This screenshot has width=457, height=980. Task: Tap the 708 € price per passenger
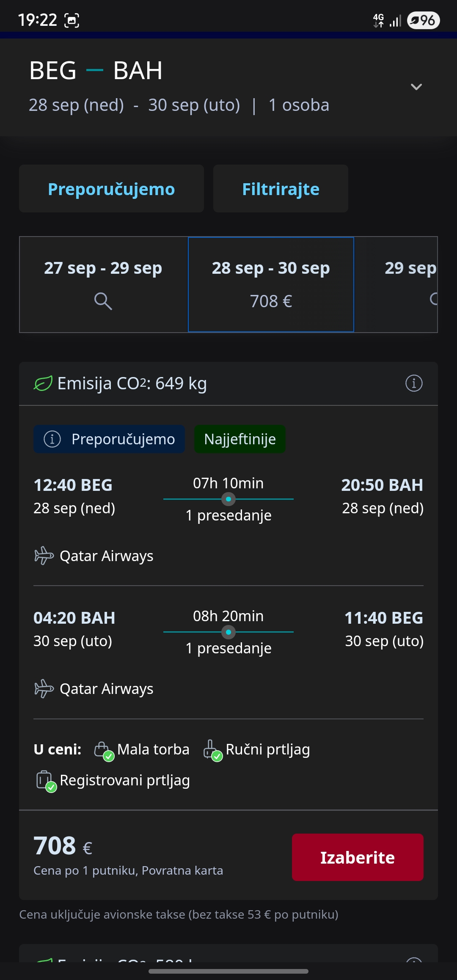click(x=63, y=846)
